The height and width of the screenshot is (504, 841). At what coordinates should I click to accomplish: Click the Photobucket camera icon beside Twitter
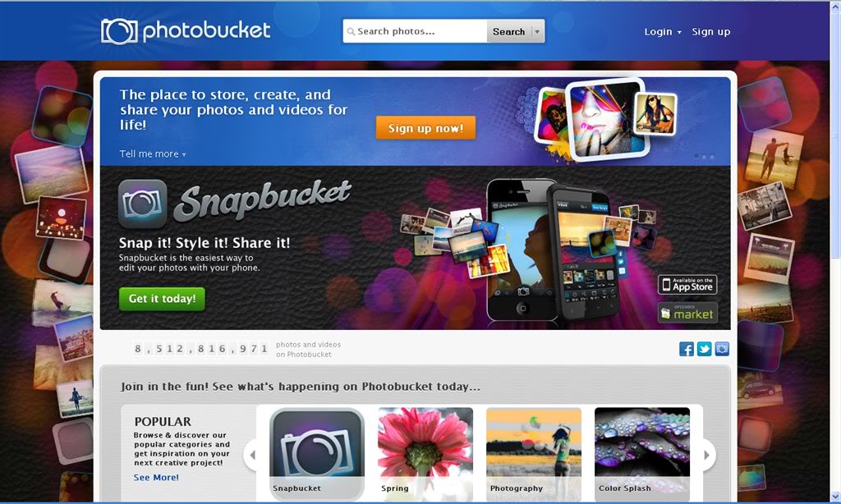pos(722,349)
